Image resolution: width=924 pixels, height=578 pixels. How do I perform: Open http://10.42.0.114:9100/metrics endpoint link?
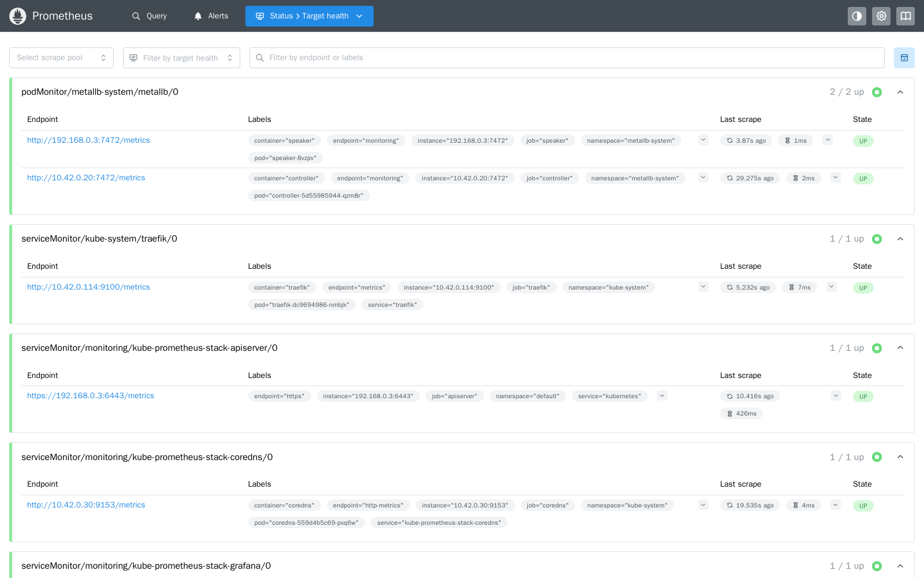tap(88, 287)
